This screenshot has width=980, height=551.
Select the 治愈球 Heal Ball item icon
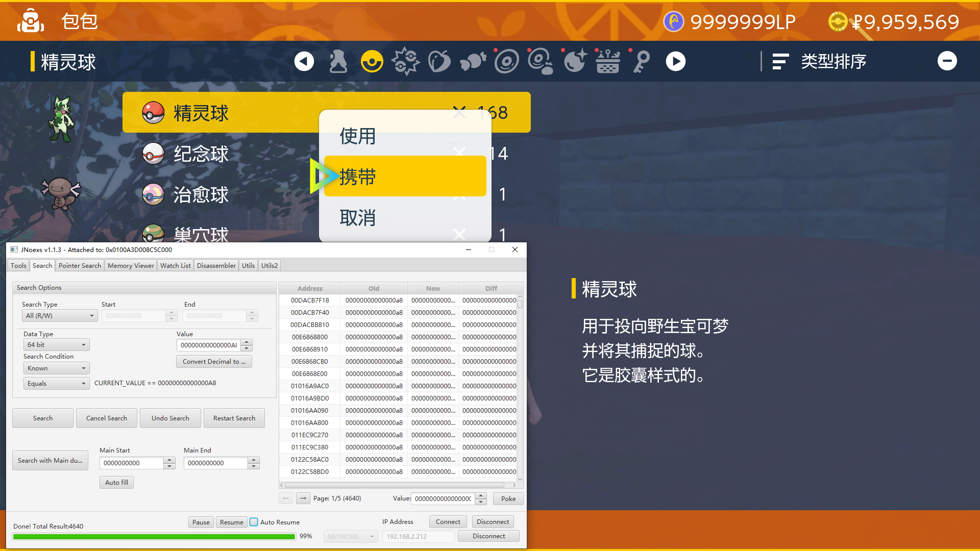click(x=153, y=194)
